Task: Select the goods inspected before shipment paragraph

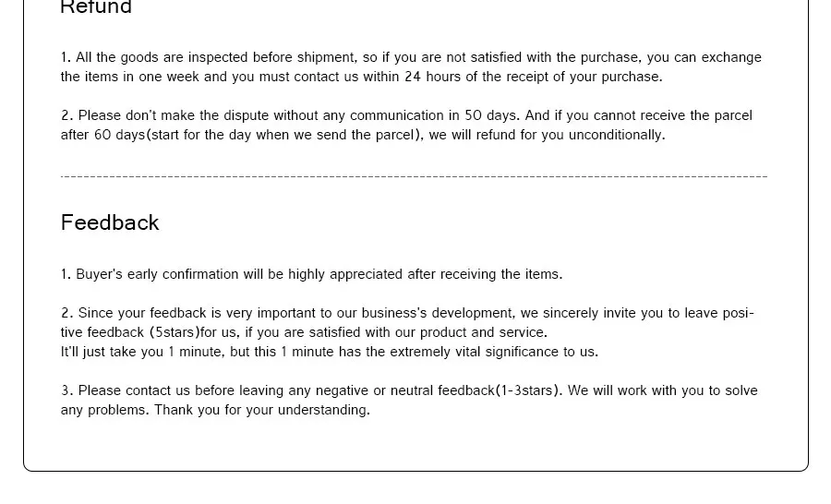Action: tap(411, 66)
